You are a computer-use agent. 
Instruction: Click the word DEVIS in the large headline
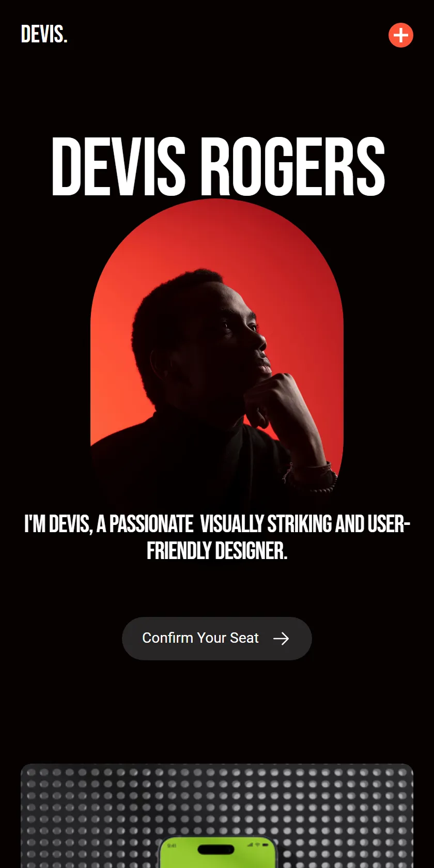coord(118,167)
